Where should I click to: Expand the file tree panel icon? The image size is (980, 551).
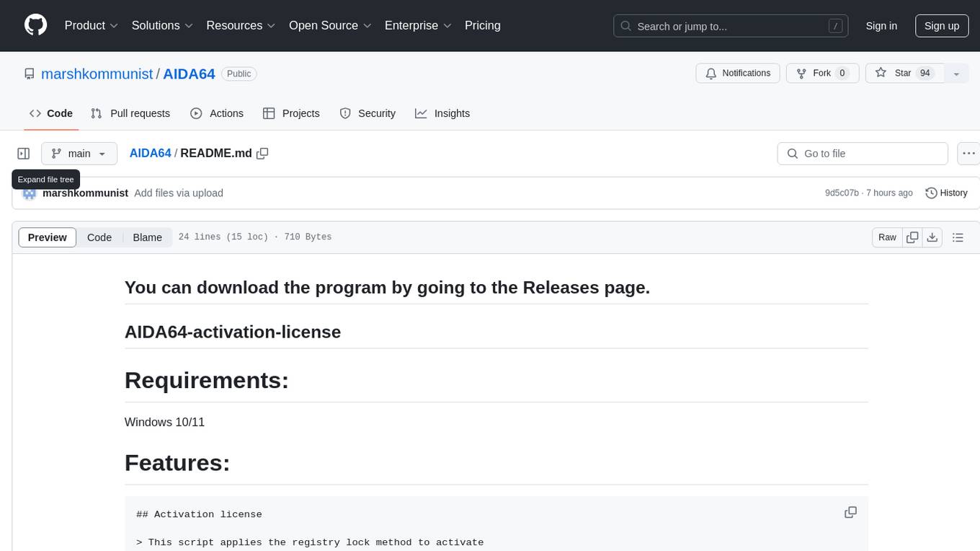coord(24,154)
